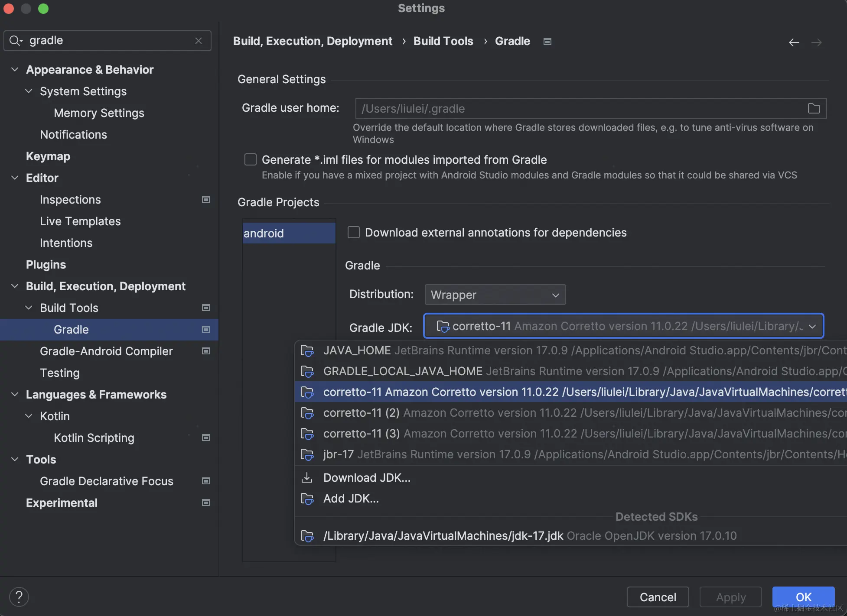
Task: Toggle Download external annotations for dependencies
Action: click(x=354, y=232)
